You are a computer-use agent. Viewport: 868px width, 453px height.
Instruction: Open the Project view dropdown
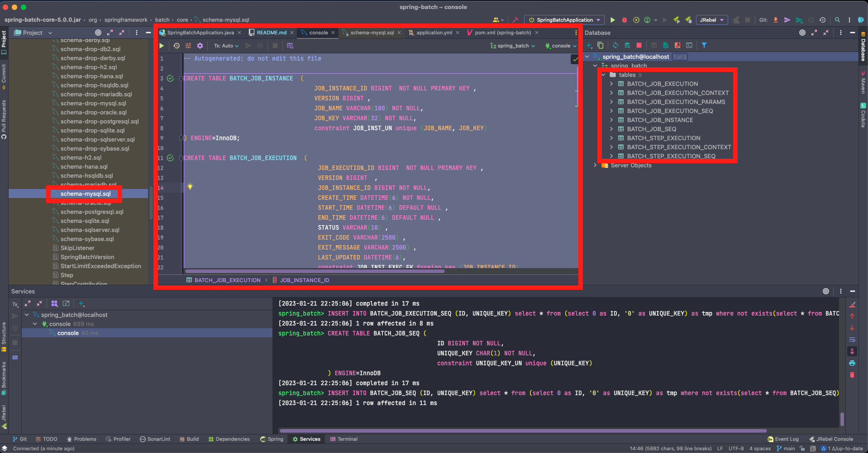click(33, 33)
